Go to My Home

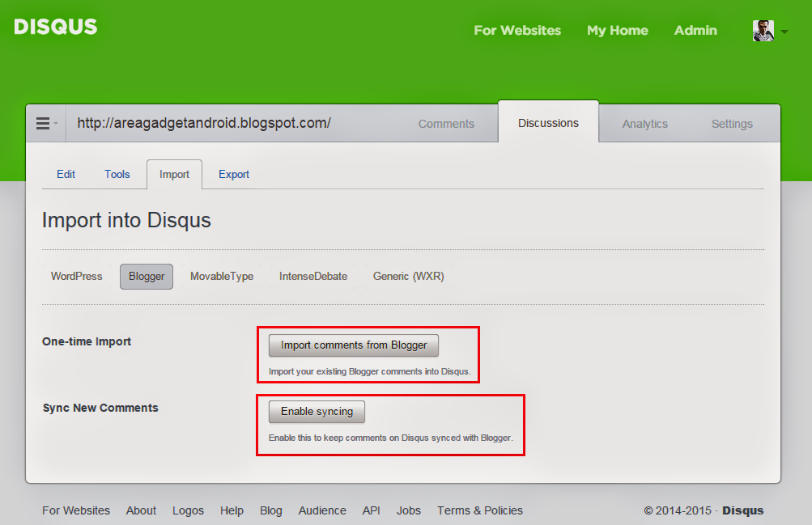[617, 31]
